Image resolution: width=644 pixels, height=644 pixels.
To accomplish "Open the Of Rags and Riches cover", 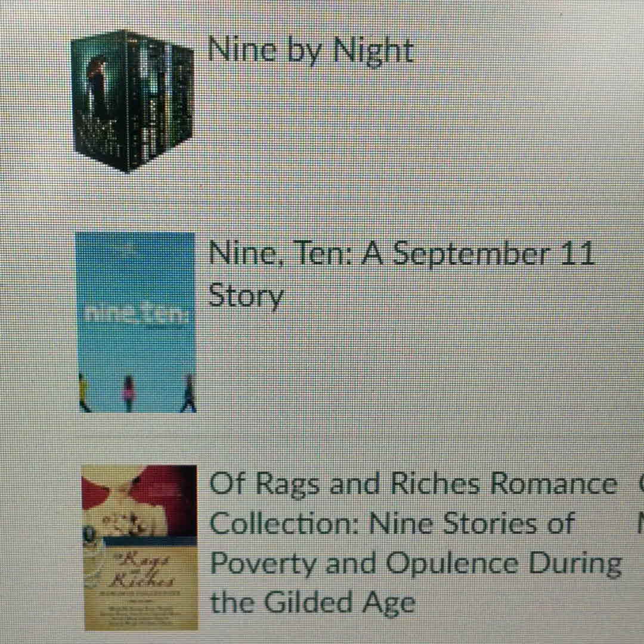I will click(x=140, y=547).
